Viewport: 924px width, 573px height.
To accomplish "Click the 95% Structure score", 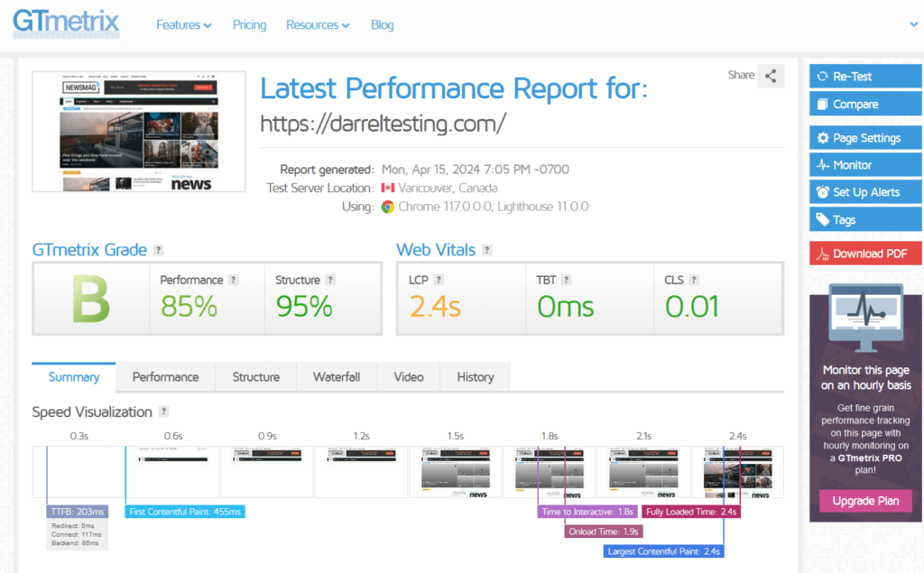I will [x=304, y=307].
